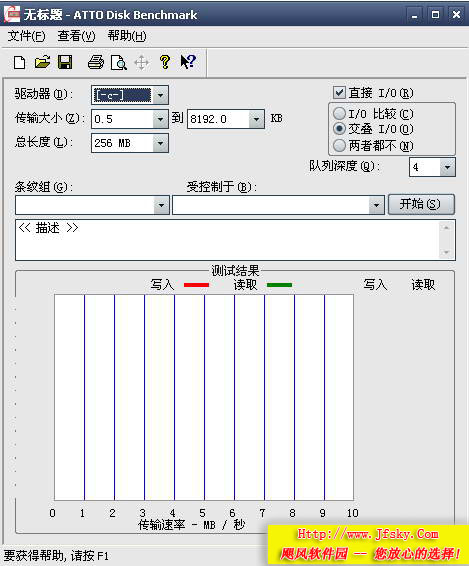Click the 队列深度(Q) label
This screenshot has width=469, height=566.
tap(344, 166)
